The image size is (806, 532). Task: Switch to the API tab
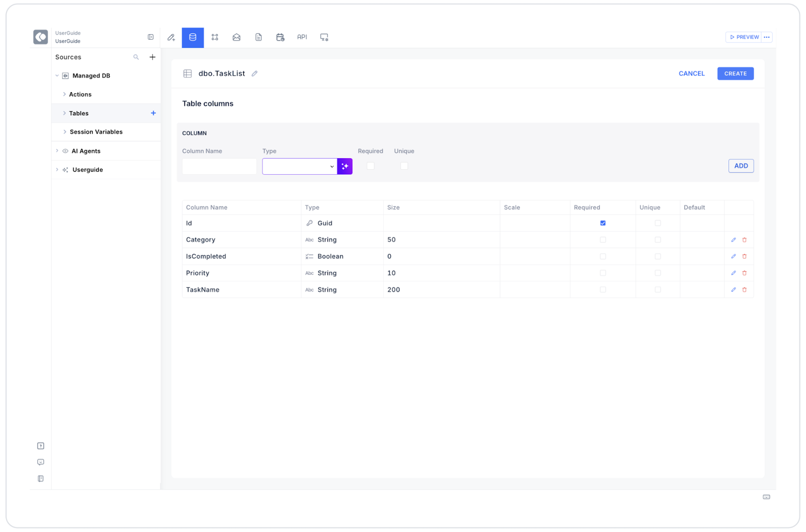(302, 37)
